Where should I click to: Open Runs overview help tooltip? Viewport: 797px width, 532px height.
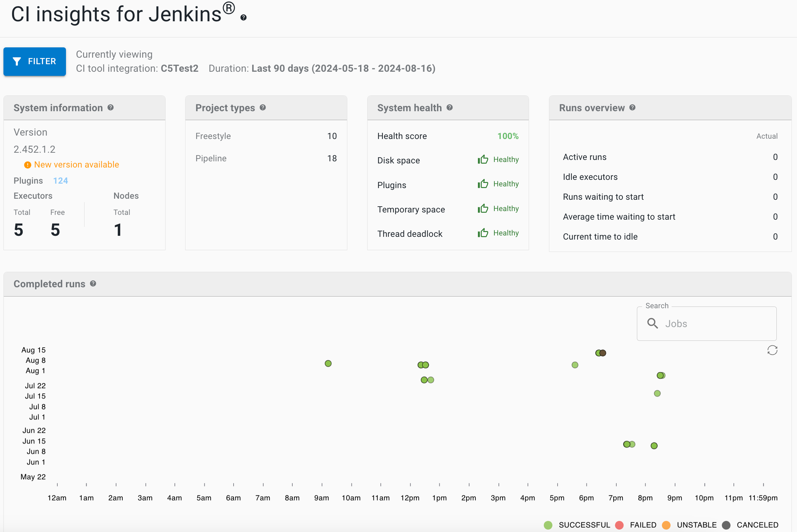coord(633,107)
